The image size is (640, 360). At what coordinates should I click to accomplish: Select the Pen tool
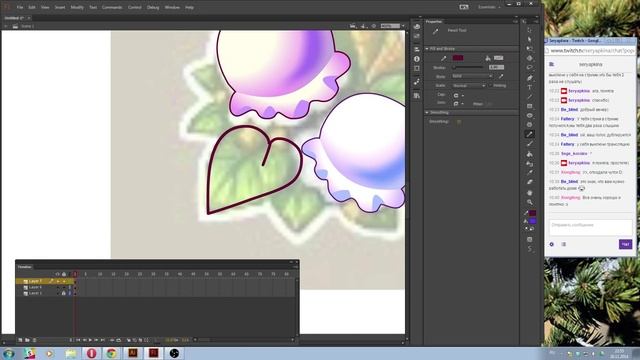(529, 78)
